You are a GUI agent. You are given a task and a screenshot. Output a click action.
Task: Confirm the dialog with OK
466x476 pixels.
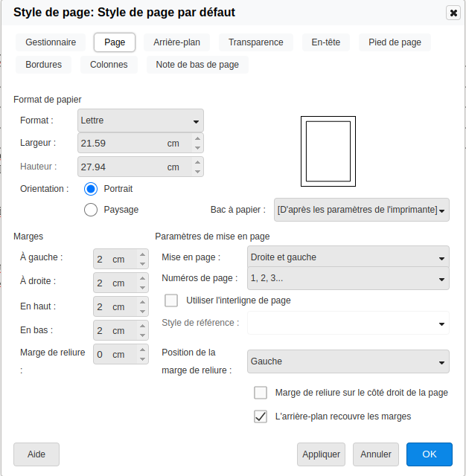tap(429, 454)
